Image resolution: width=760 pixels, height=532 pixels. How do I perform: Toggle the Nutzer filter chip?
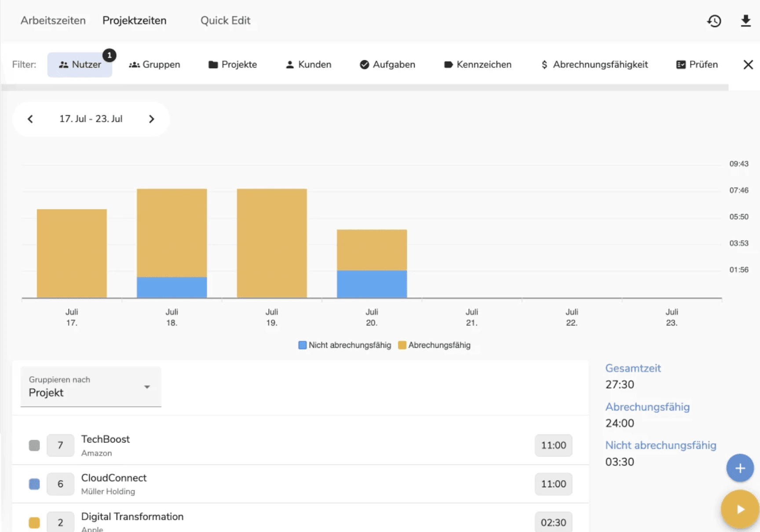click(x=80, y=65)
